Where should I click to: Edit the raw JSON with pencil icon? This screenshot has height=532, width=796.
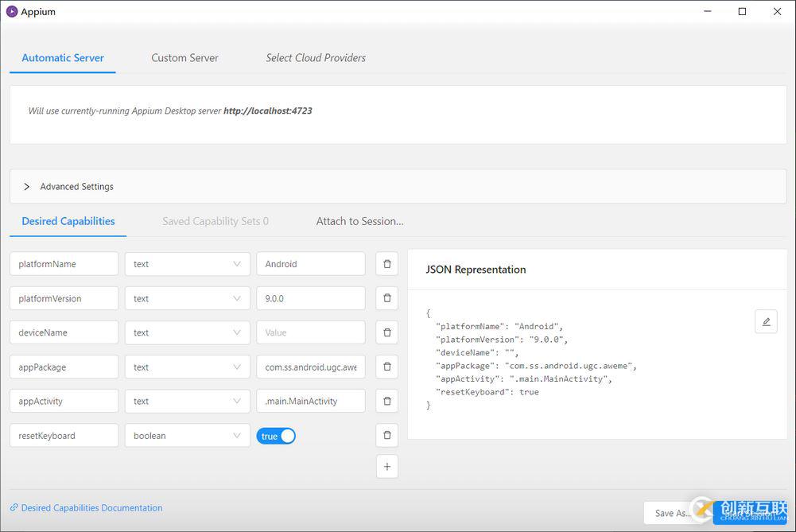[766, 322]
